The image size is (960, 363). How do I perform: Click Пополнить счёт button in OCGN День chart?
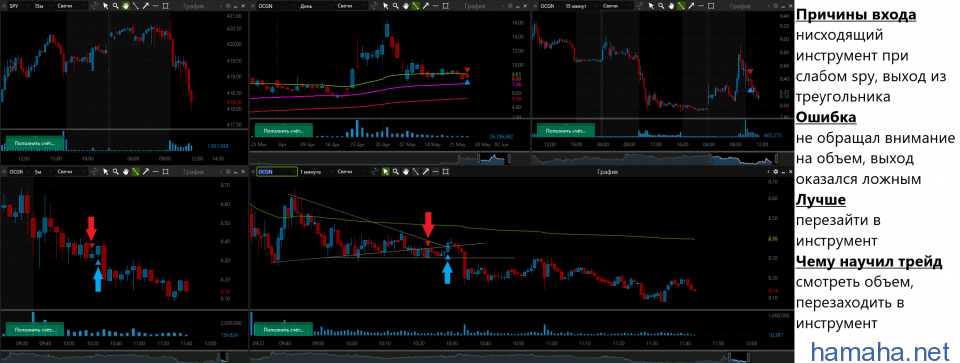pos(283,130)
